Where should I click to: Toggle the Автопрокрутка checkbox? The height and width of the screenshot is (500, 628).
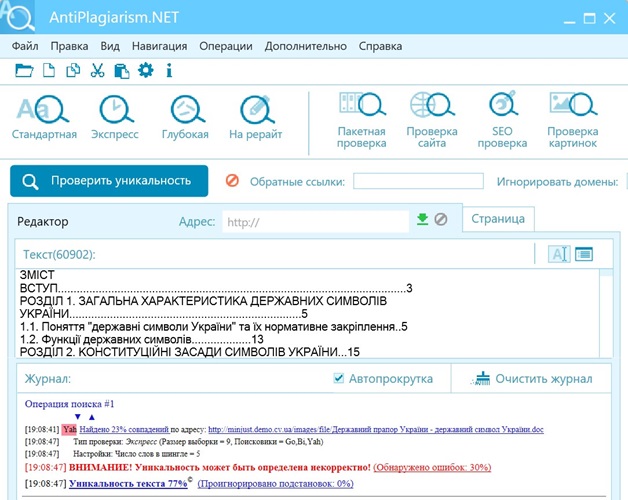338,378
